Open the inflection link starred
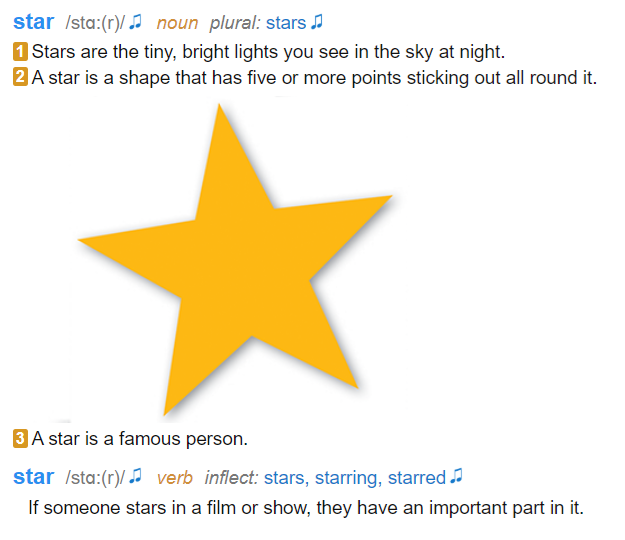Viewport: 625px width, 540px height. pos(417,478)
